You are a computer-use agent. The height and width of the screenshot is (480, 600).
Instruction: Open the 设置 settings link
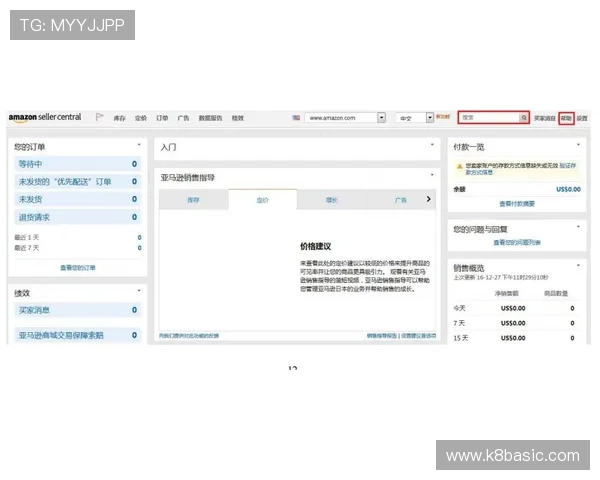tap(582, 118)
